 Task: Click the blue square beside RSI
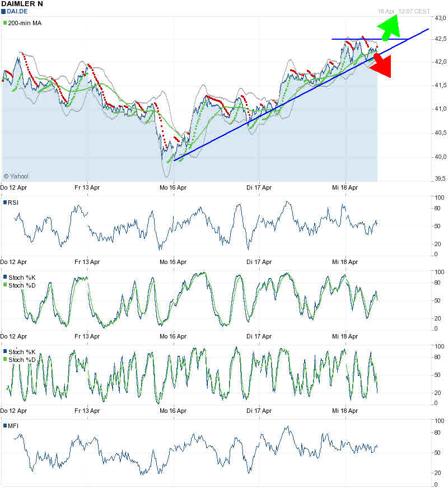coord(5,203)
